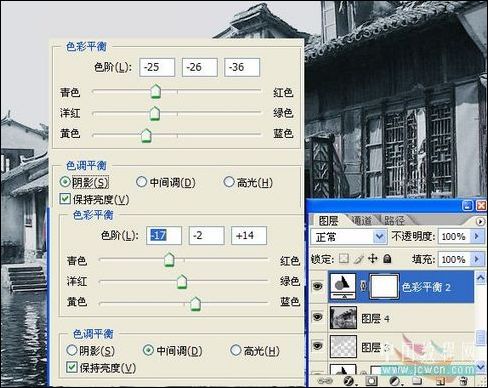
Task: Toggle lock position move icon
Action: (x=373, y=259)
